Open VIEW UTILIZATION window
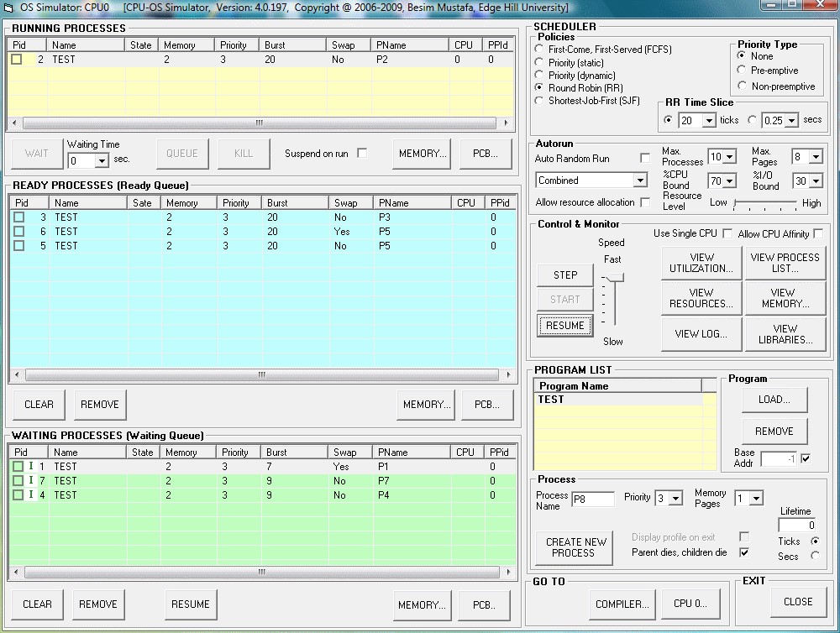This screenshot has height=633, width=840. pyautogui.click(x=701, y=263)
